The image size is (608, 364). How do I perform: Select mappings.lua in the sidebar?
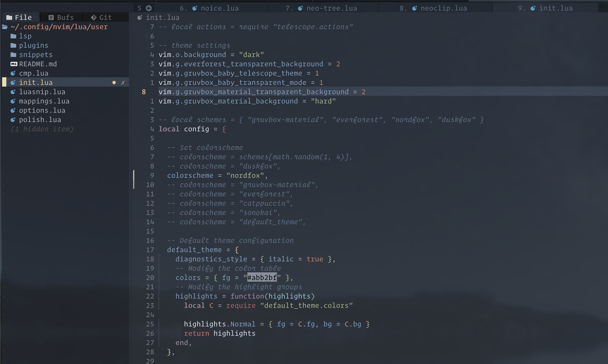point(44,101)
